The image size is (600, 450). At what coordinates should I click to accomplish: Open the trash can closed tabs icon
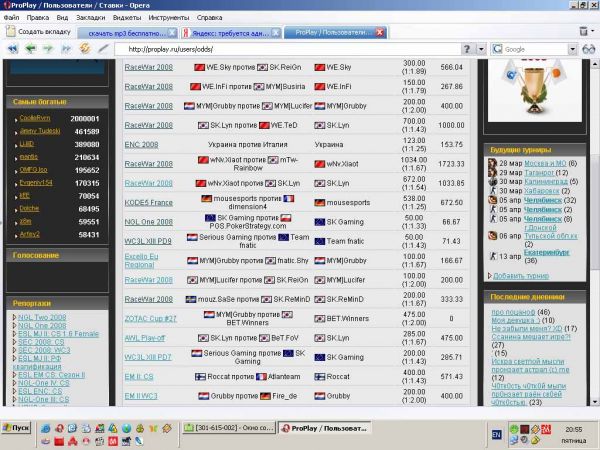pos(584,31)
